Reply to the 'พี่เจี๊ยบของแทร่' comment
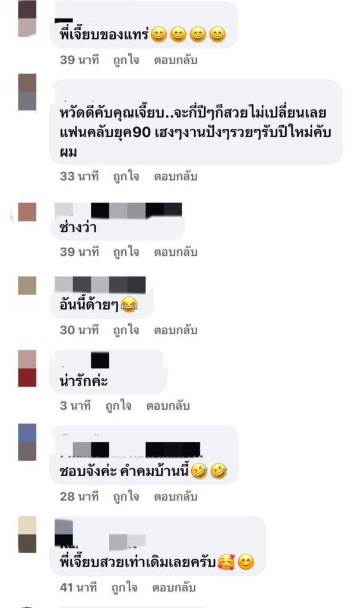This screenshot has width=364, height=608. pos(176,60)
